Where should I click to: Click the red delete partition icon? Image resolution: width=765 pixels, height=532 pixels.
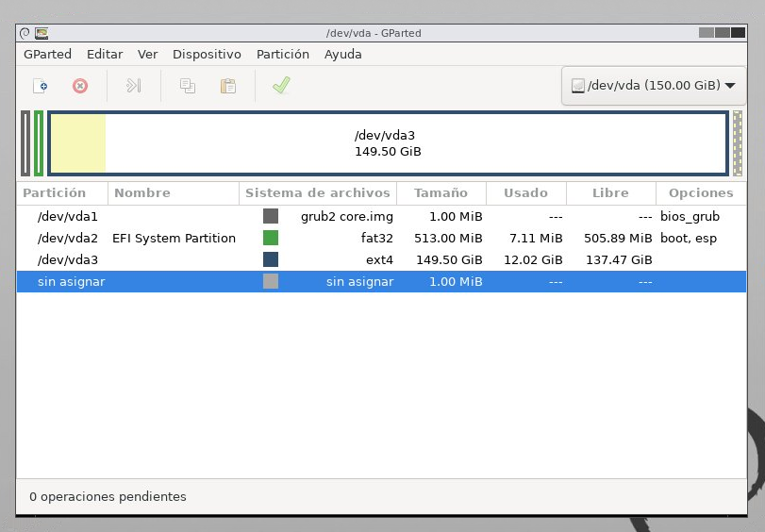point(80,86)
